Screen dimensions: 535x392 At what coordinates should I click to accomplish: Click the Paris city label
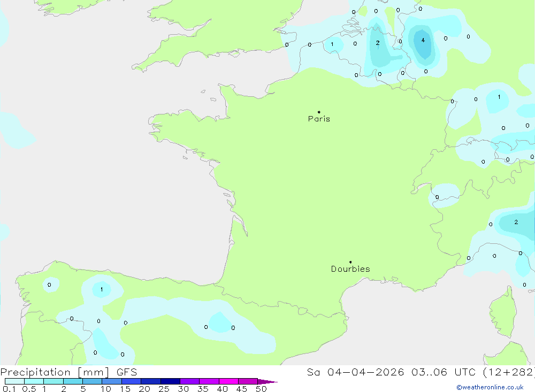tap(319, 119)
